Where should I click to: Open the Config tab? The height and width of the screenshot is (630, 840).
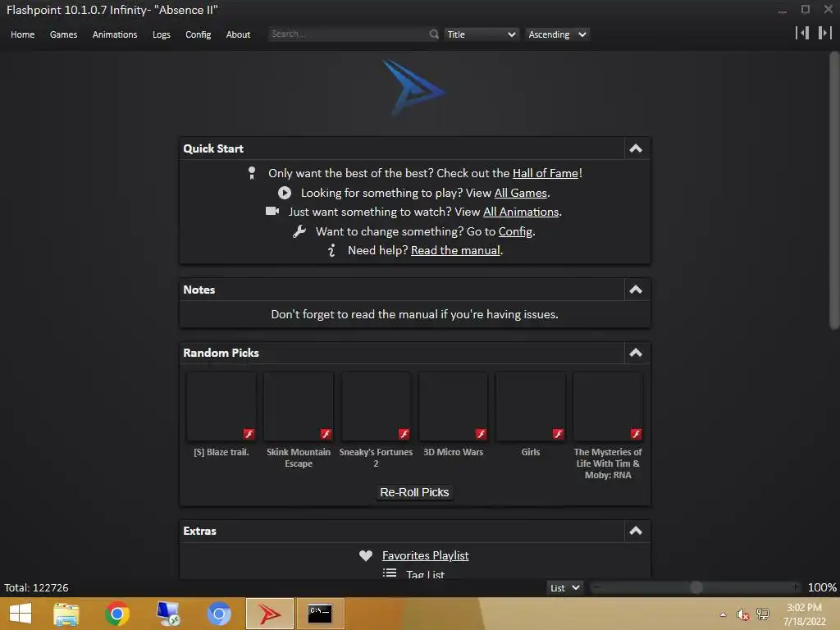point(199,34)
